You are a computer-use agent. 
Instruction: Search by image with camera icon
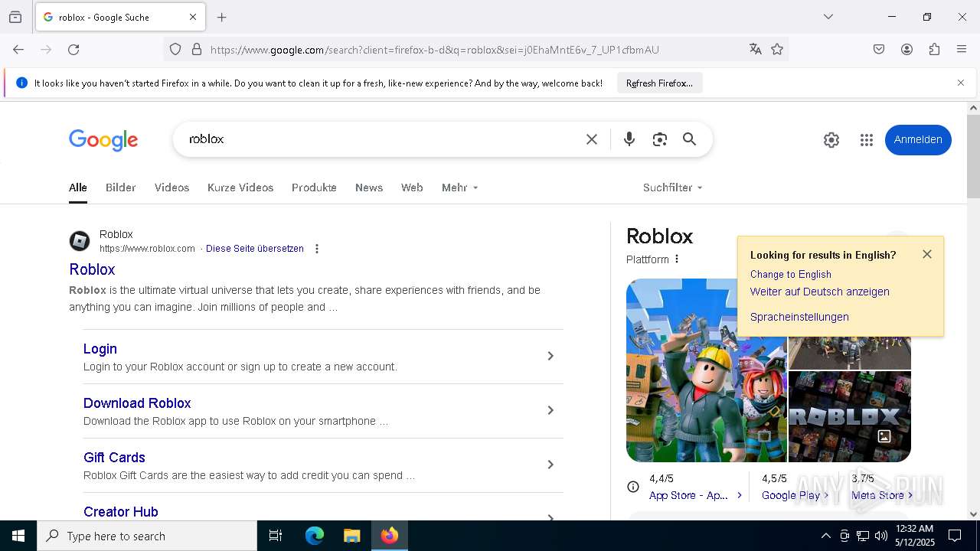(660, 139)
